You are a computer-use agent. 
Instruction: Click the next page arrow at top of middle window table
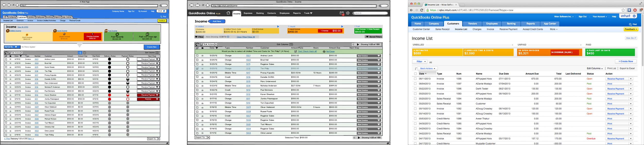[x=358, y=44]
